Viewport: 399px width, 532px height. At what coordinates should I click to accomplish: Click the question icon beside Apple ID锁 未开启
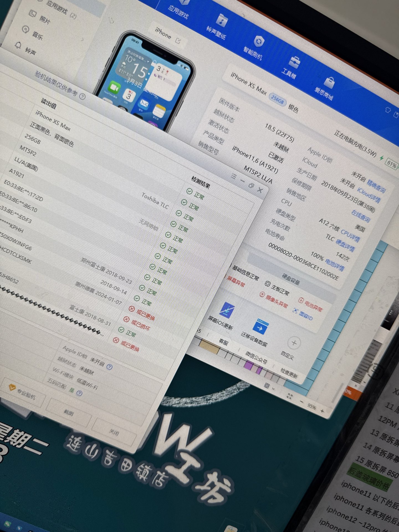pyautogui.click(x=109, y=367)
